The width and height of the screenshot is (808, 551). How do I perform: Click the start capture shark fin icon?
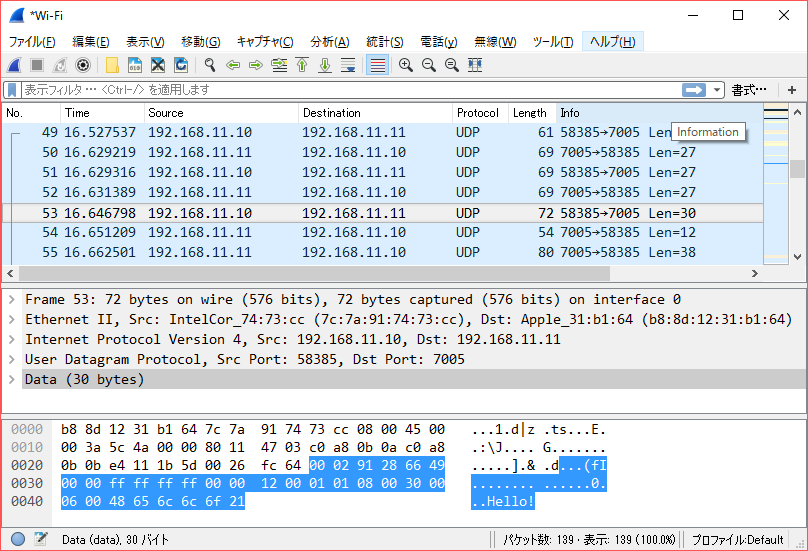coord(14,65)
